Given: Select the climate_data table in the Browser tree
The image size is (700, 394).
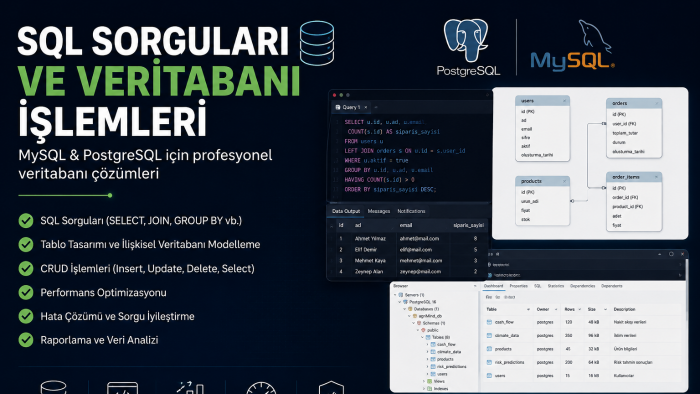Looking at the screenshot, I should [449, 352].
